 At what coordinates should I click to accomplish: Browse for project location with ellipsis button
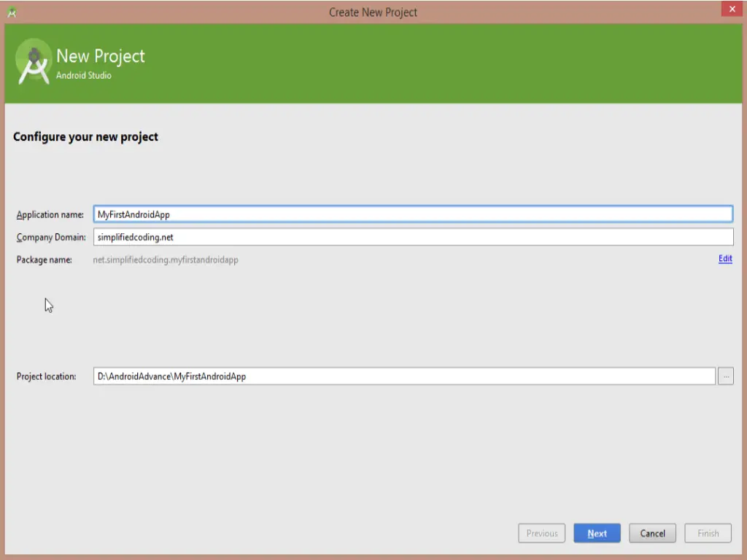coord(726,376)
